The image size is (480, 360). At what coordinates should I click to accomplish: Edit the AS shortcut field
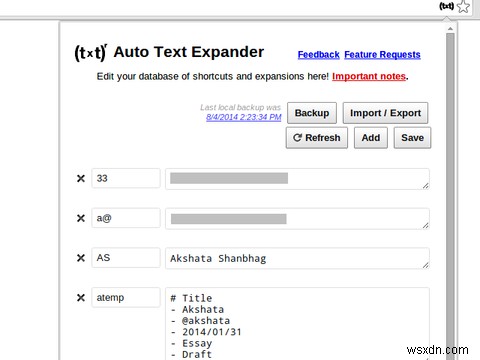point(126,258)
